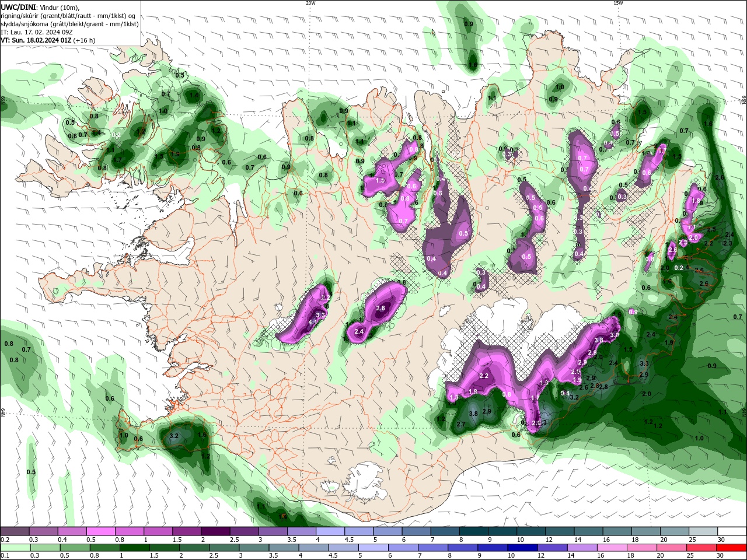Click the '4.1' snowfall value on the map
Image resolution: width=747 pixels, height=560 pixels.
pyautogui.click(x=312, y=322)
